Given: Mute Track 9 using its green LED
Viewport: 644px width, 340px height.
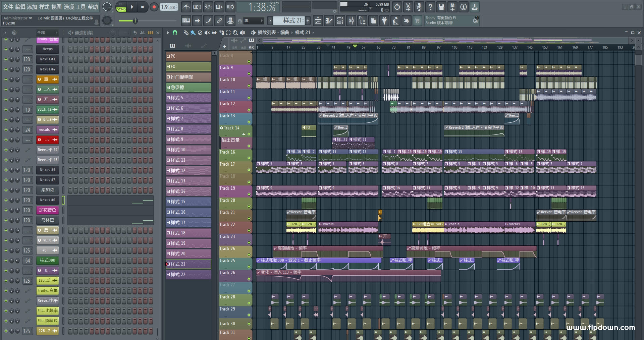Looking at the screenshot, I should pos(249,74).
